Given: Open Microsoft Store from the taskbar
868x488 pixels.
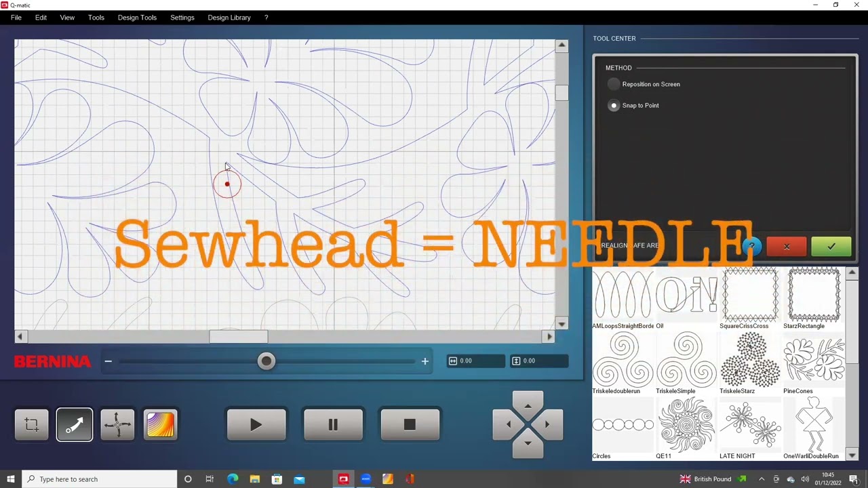Looking at the screenshot, I should pyautogui.click(x=277, y=479).
